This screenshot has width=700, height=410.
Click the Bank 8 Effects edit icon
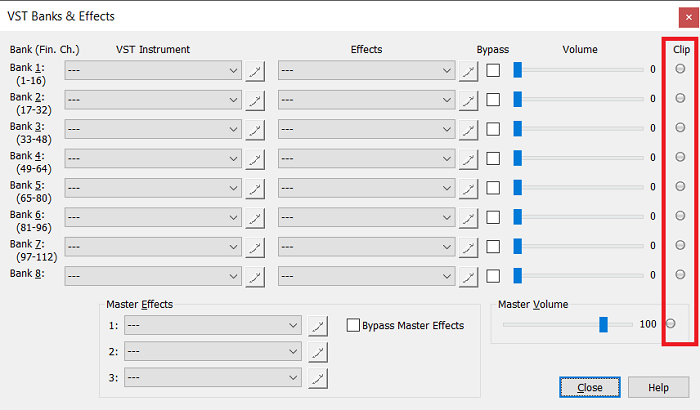(x=468, y=275)
